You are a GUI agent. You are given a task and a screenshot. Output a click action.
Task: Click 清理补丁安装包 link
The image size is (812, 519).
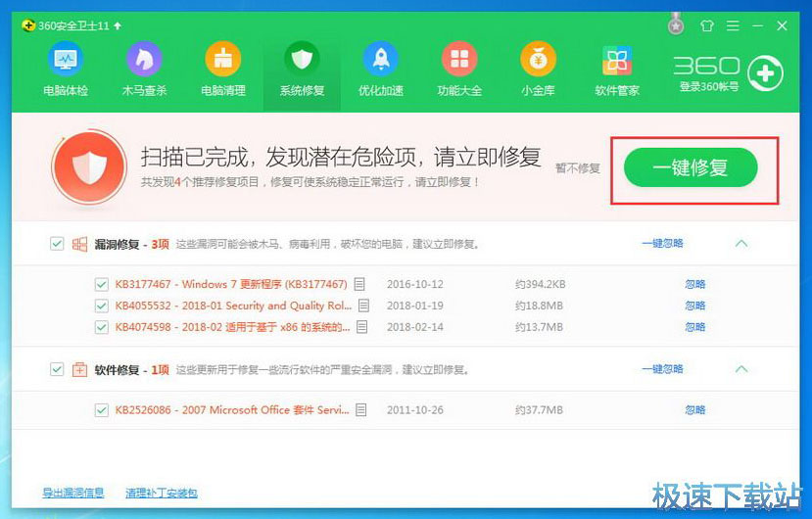(x=161, y=493)
